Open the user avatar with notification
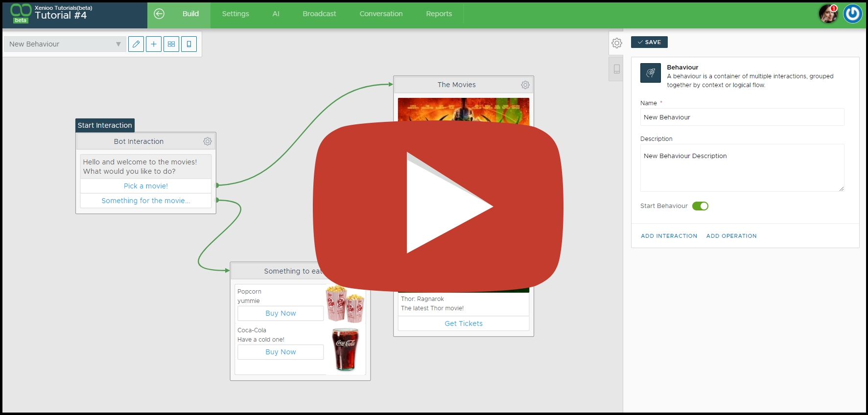Screen dimensions: 868x415 (x=828, y=14)
